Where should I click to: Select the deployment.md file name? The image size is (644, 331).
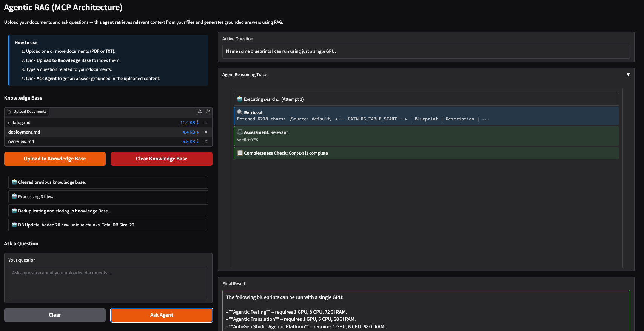coord(24,132)
